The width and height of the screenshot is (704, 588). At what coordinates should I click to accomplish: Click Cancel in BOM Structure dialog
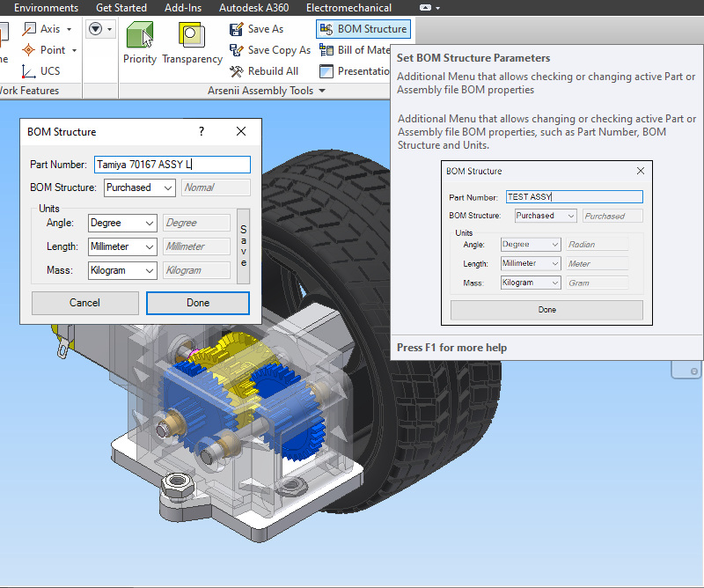click(x=84, y=303)
